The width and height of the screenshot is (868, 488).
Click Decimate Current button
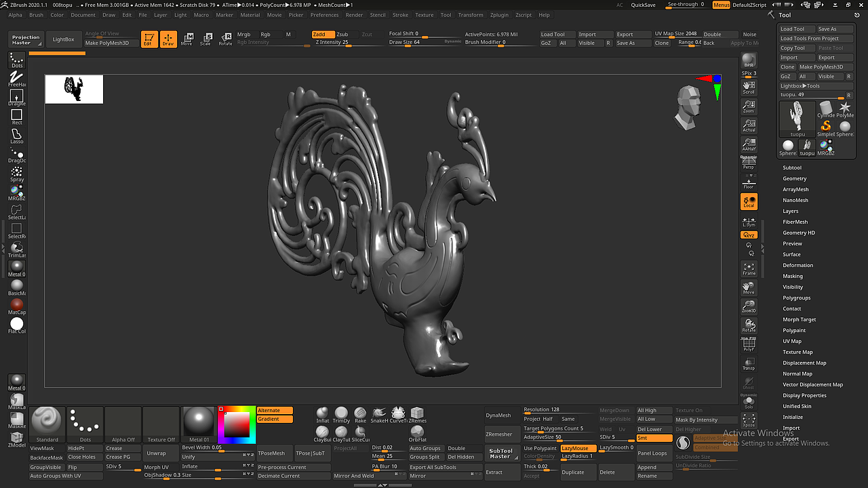pyautogui.click(x=294, y=476)
